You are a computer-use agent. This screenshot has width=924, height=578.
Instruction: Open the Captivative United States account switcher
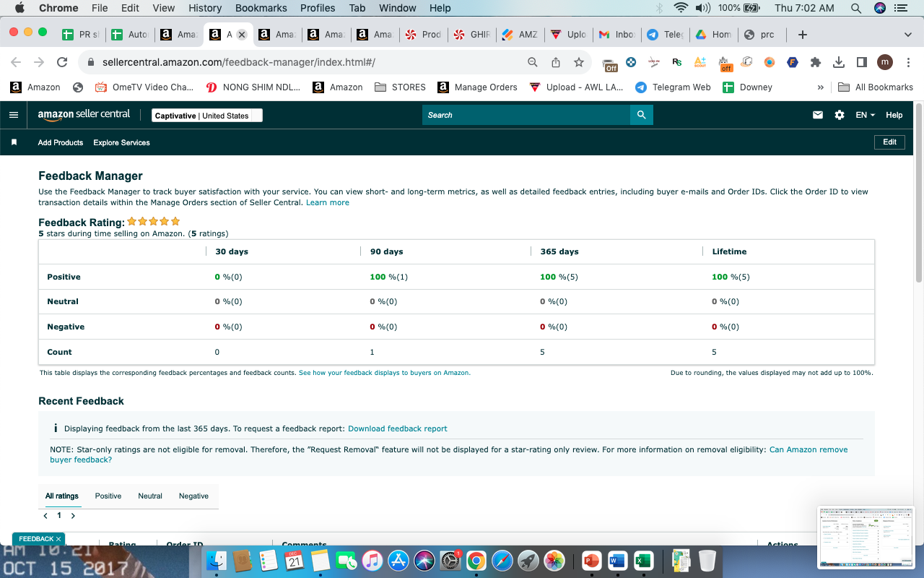(207, 116)
